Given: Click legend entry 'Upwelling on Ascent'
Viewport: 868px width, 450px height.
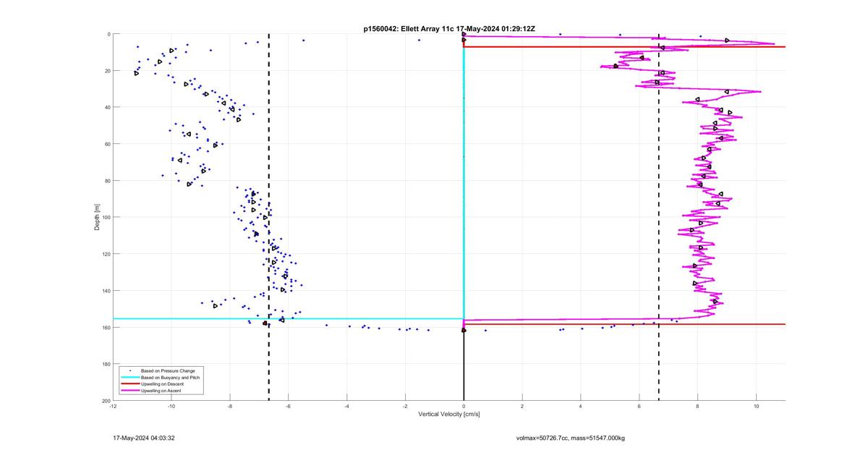Looking at the screenshot, I should 161,391.
